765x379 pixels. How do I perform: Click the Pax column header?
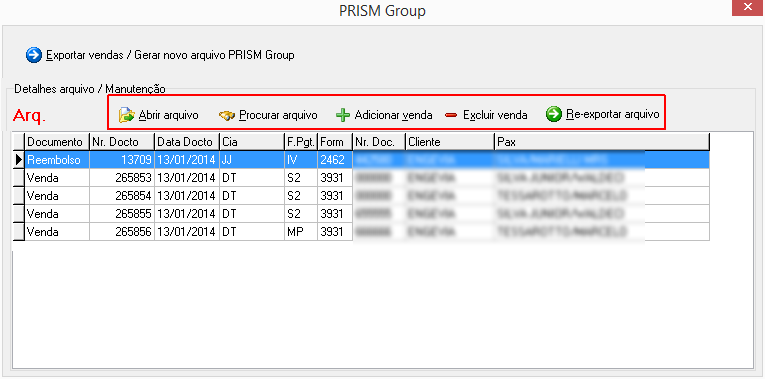coord(602,142)
